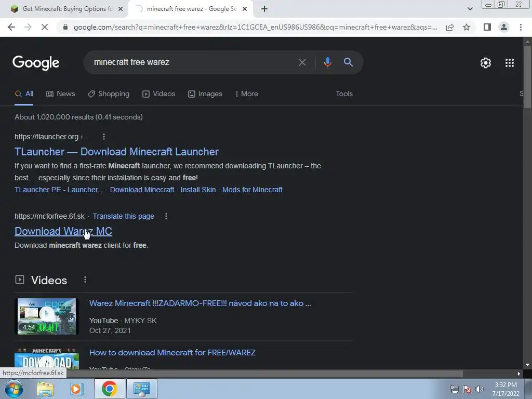Click the volume speaker tray icon

[x=480, y=389]
